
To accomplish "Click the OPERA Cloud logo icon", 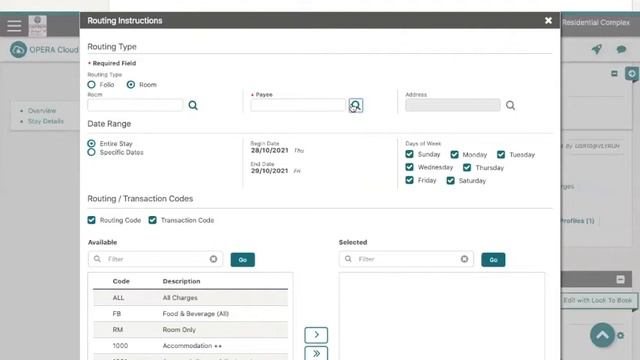I will pyautogui.click(x=18, y=50).
